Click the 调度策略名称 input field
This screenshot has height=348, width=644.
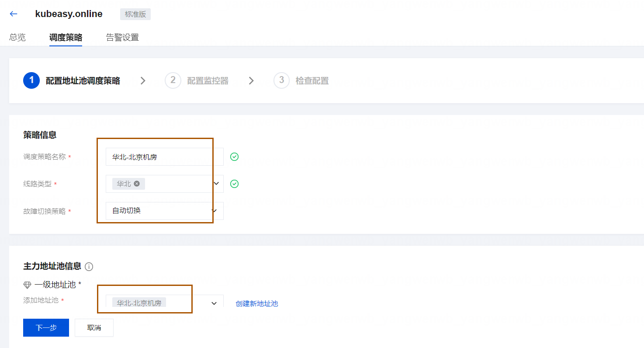(x=165, y=157)
